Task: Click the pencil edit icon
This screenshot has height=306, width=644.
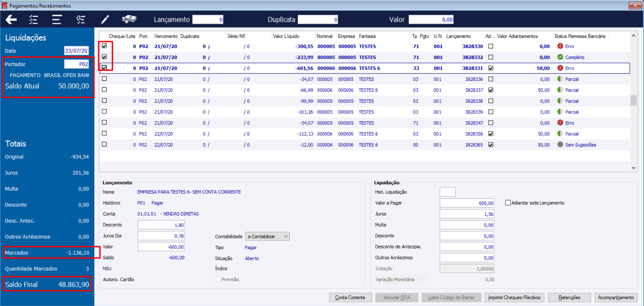Action: (105, 20)
